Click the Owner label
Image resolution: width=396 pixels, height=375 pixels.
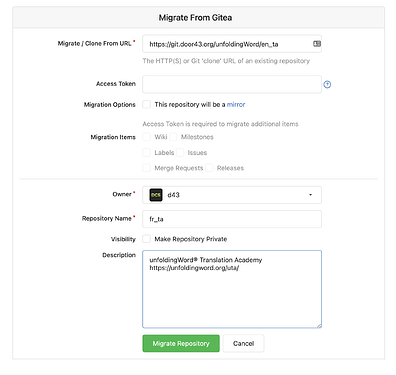coord(122,194)
